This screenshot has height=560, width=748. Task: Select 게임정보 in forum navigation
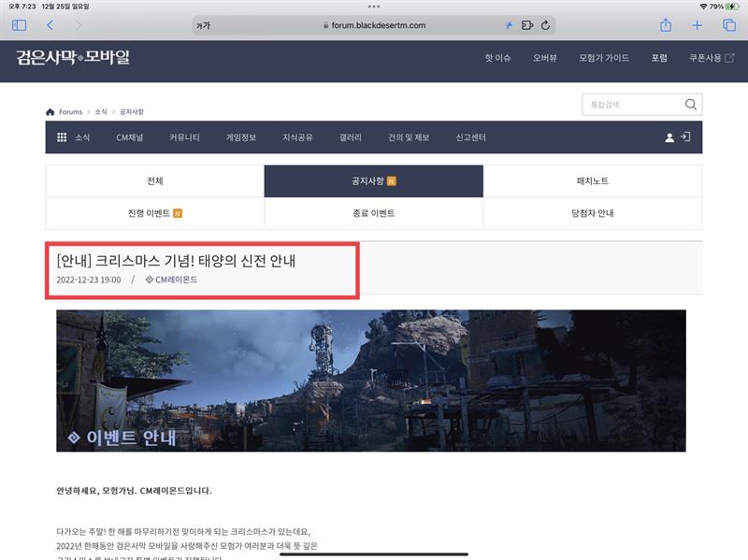241,137
